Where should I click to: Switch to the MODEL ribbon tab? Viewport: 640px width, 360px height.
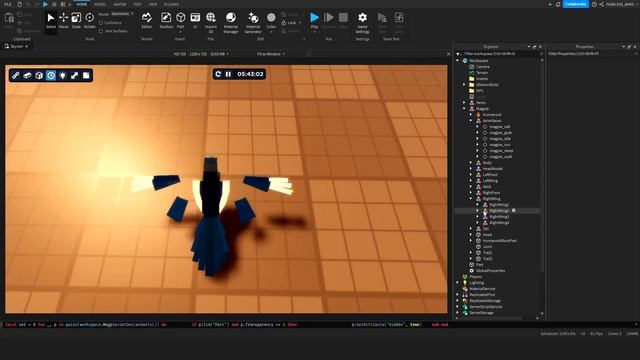100,4
